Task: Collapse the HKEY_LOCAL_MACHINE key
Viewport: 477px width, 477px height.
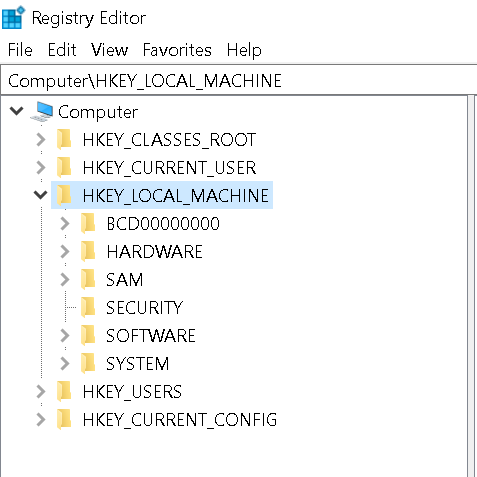Action: pyautogui.click(x=41, y=194)
